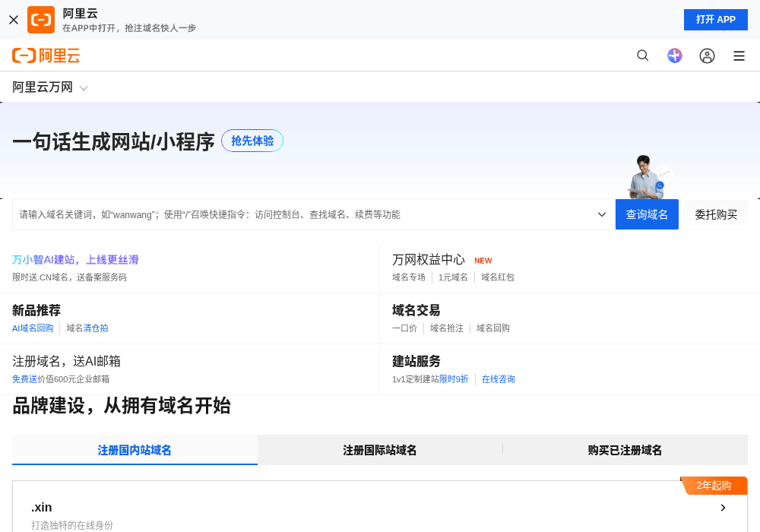Open the user account profile icon

pos(707,56)
